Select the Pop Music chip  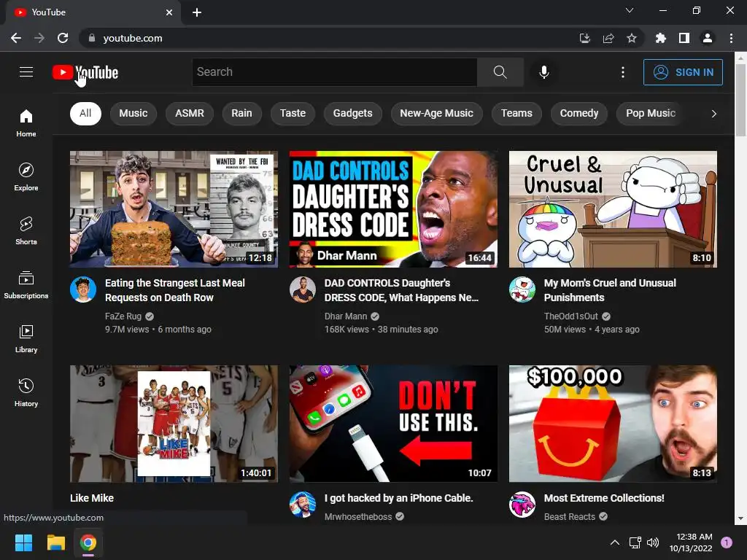(651, 113)
